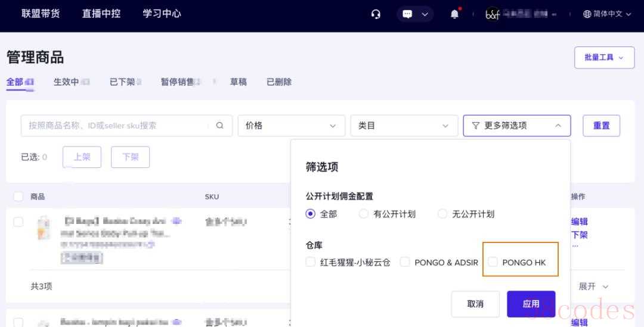Open the 价格 dropdown
The height and width of the screenshot is (327, 644).
[x=291, y=126]
